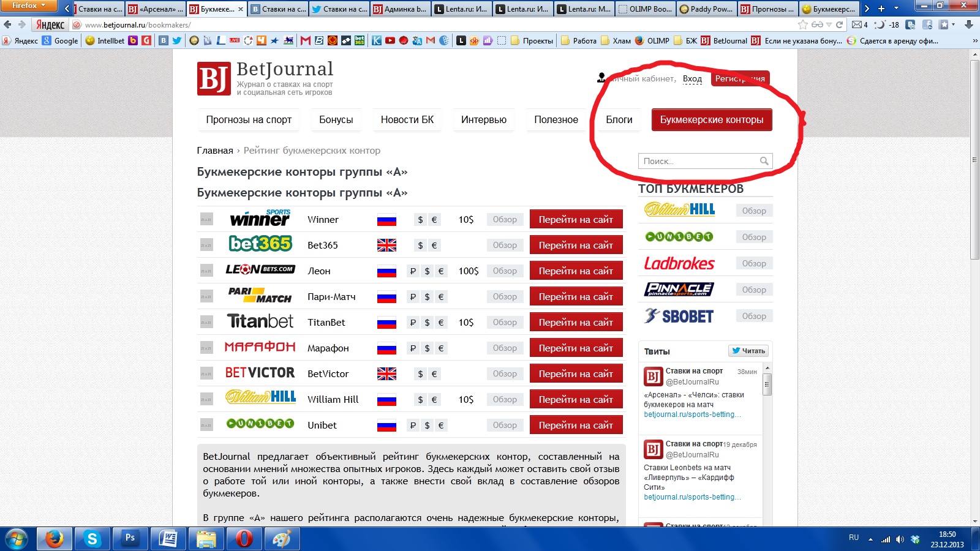The height and width of the screenshot is (551, 980).
Task: Click the Pari-Match logo
Action: coord(260,295)
